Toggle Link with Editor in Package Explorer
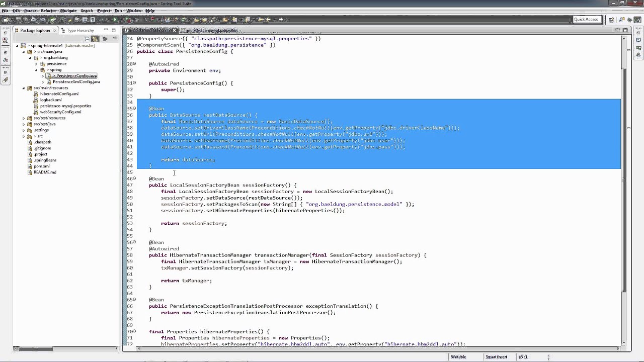This screenshot has width=644, height=362. click(x=95, y=39)
